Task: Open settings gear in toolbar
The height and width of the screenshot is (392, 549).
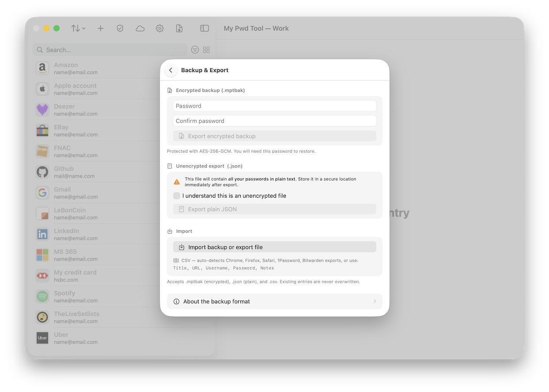Action: [x=160, y=28]
